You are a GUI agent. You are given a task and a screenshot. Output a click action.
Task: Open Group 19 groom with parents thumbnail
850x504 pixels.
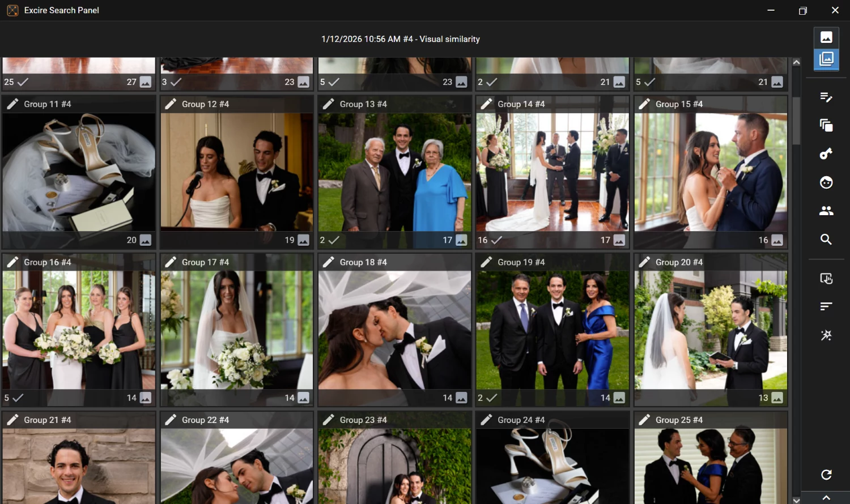(552, 330)
